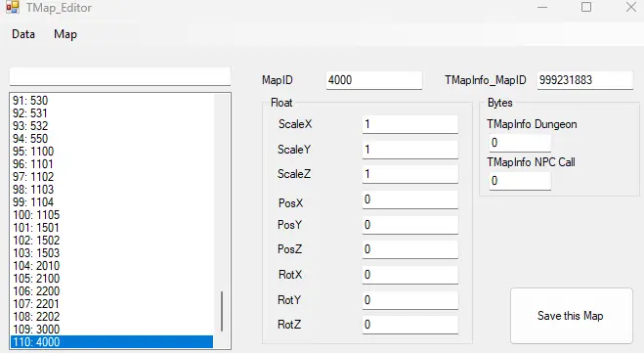The height and width of the screenshot is (353, 644).
Task: Click the PosY value field
Action: (x=409, y=225)
